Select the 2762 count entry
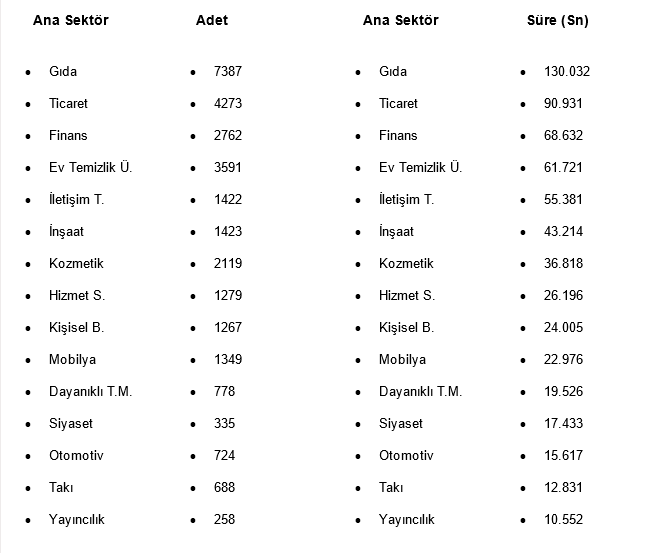 [x=228, y=136]
